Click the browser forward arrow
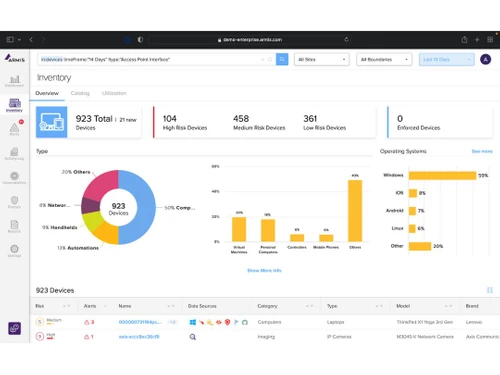 tap(43, 40)
